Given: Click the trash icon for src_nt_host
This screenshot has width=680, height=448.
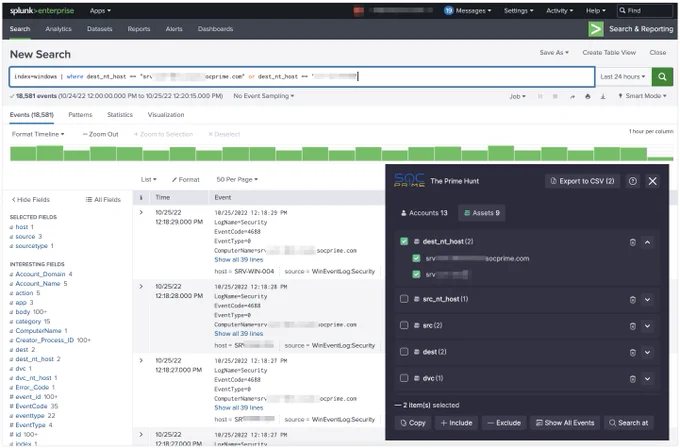Looking at the screenshot, I should click(633, 300).
